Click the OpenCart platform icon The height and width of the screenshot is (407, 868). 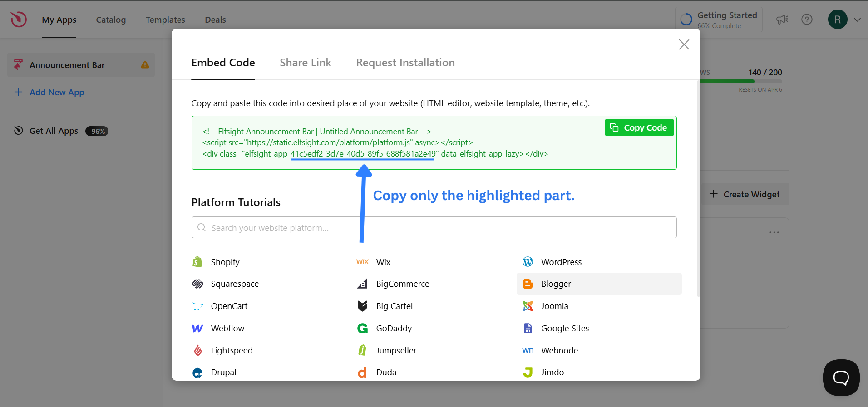pyautogui.click(x=197, y=306)
